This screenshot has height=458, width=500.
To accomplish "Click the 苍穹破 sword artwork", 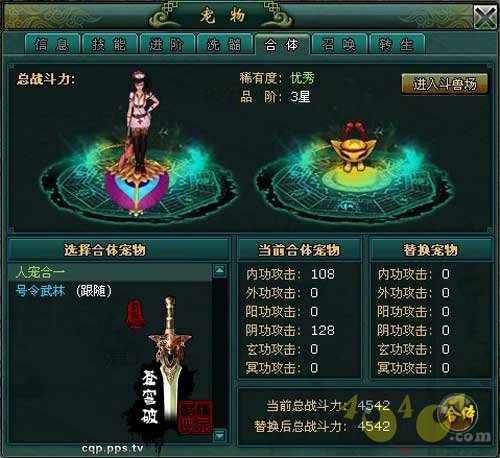I will (x=168, y=362).
